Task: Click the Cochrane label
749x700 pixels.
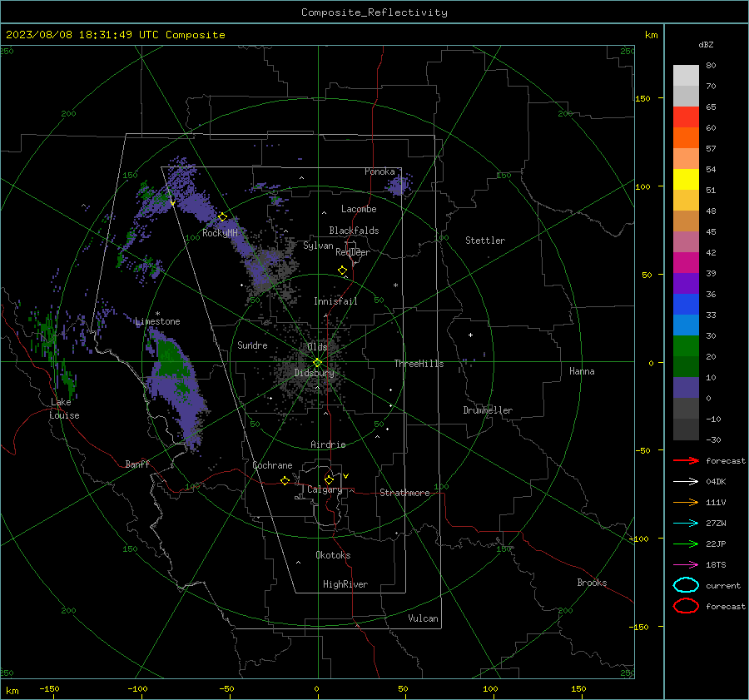Action: click(272, 465)
